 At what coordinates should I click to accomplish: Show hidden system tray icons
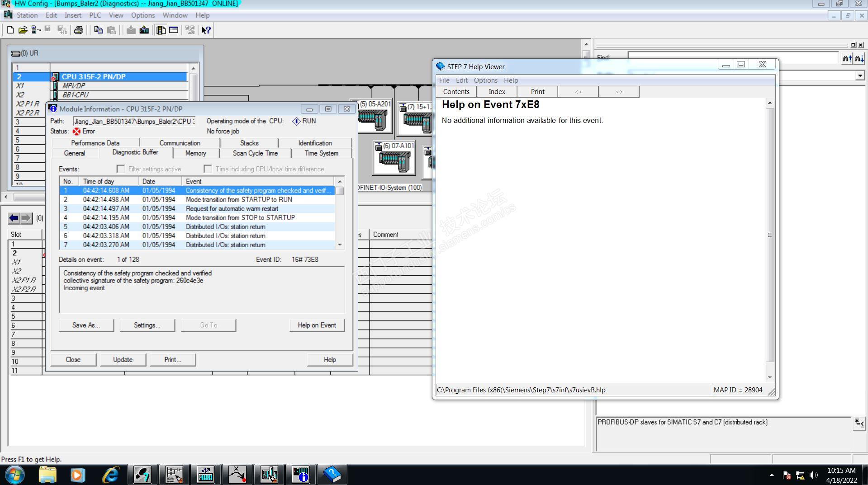(772, 475)
